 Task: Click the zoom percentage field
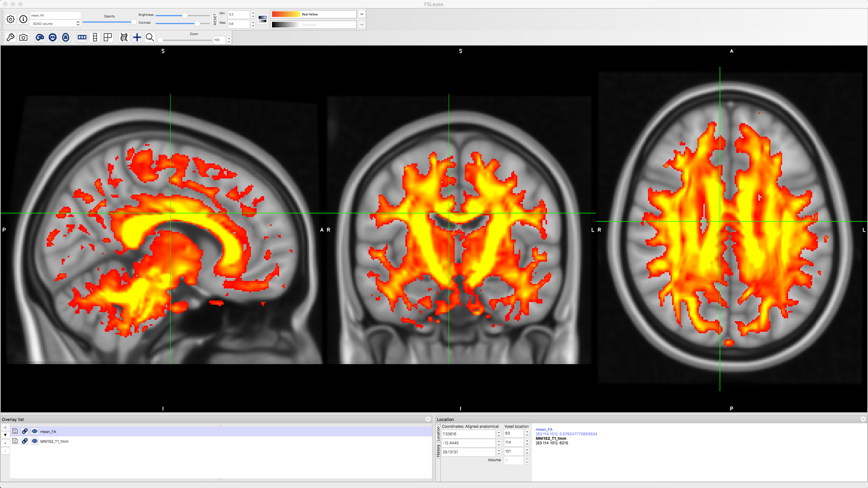(219, 40)
